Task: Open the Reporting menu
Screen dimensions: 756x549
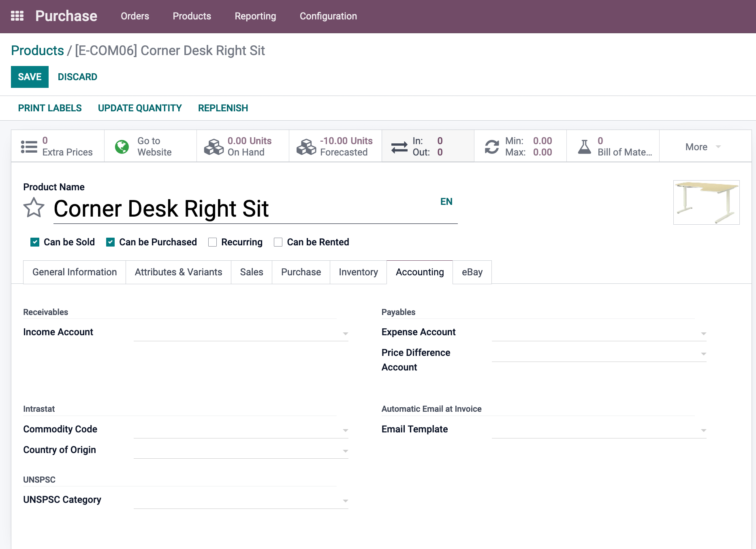Action: tap(255, 16)
